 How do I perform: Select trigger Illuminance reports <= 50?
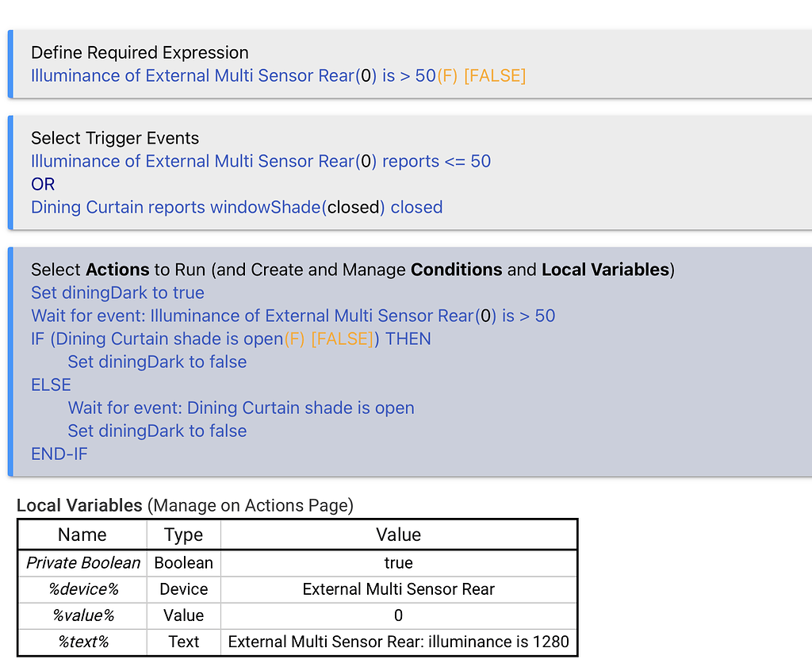261,161
